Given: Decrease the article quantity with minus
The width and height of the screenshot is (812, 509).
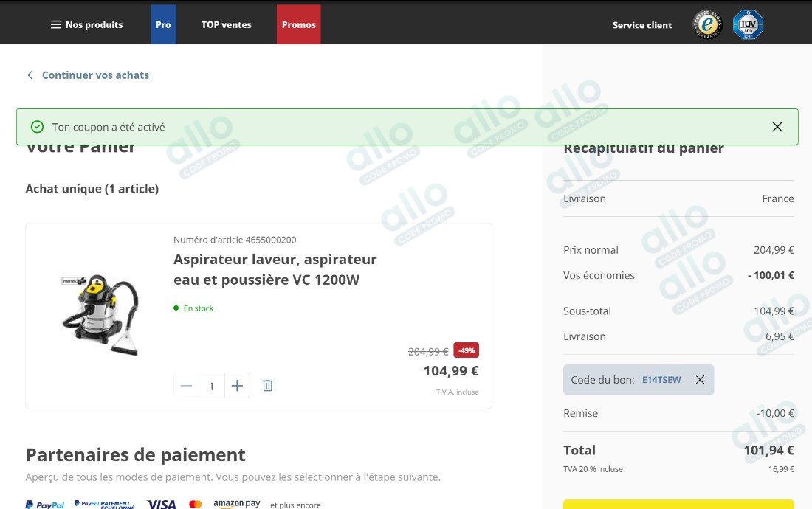Looking at the screenshot, I should click(187, 385).
